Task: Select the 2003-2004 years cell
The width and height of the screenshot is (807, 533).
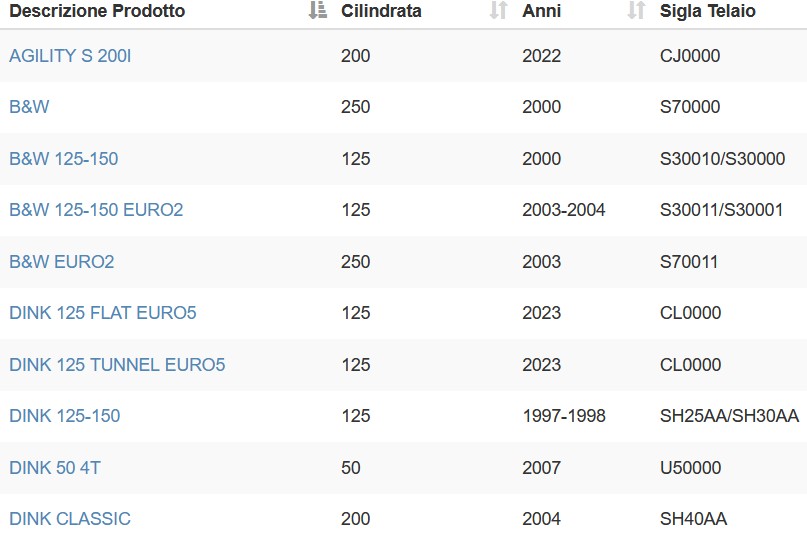Action: tap(564, 210)
